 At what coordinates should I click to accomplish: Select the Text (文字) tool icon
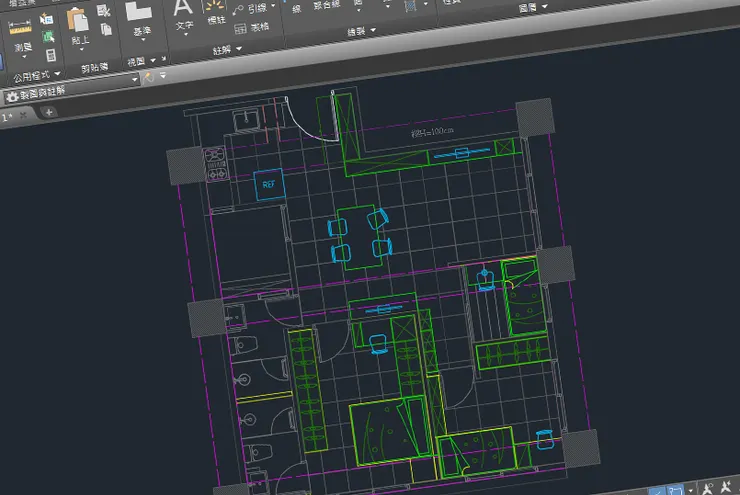[x=183, y=8]
